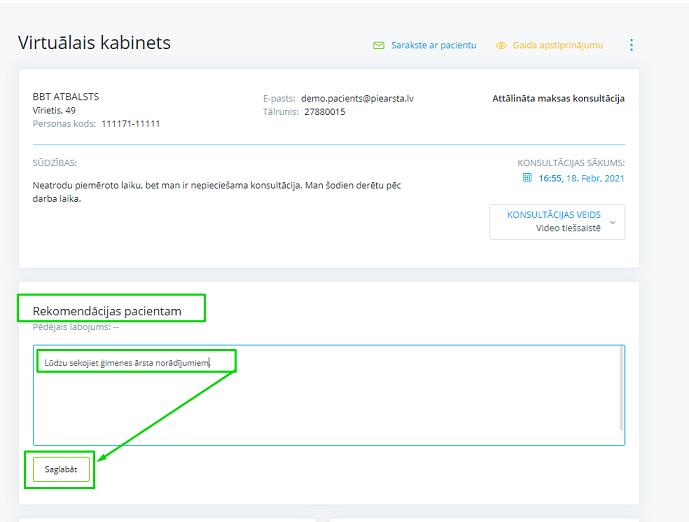Click the Rekomendācijas pacientam section heading
689x522 pixels.
[107, 311]
